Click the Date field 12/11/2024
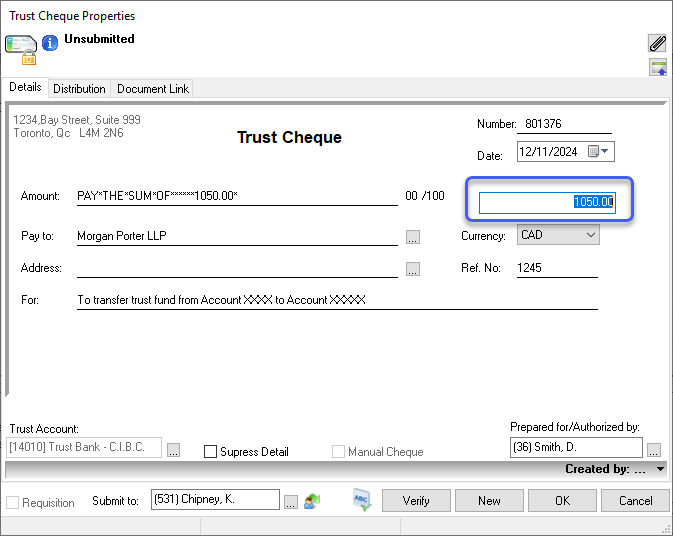Image resolution: width=673 pixels, height=536 pixels. (565, 151)
